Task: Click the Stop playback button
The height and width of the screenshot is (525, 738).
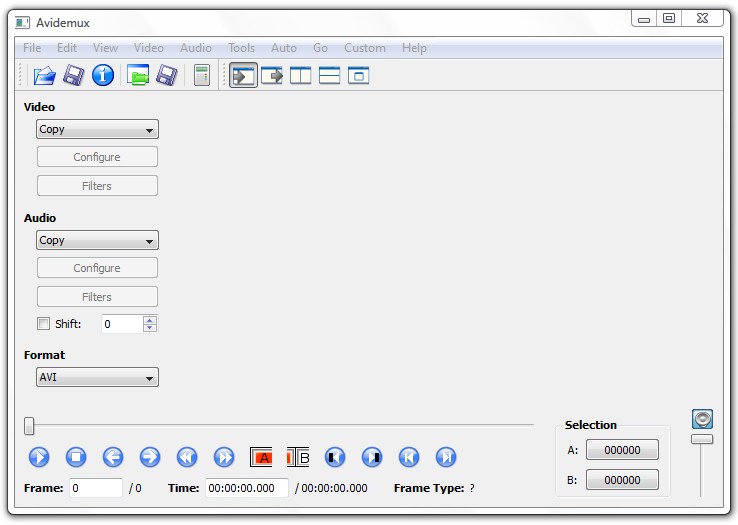Action: [76, 457]
